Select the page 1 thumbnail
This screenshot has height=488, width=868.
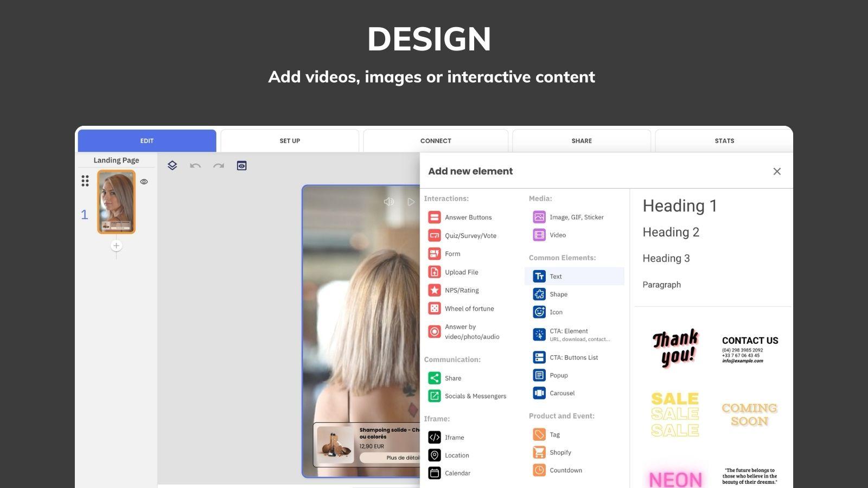click(x=116, y=202)
